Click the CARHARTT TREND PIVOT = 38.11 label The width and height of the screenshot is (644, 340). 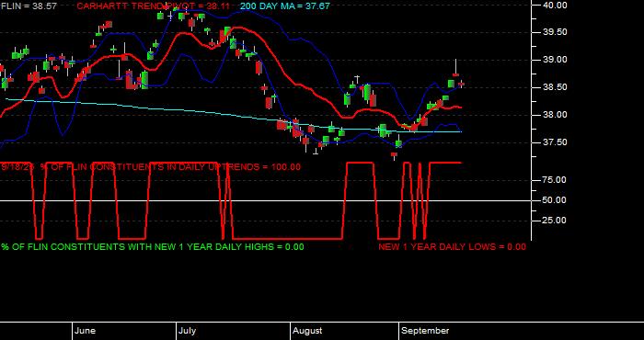[154, 6]
